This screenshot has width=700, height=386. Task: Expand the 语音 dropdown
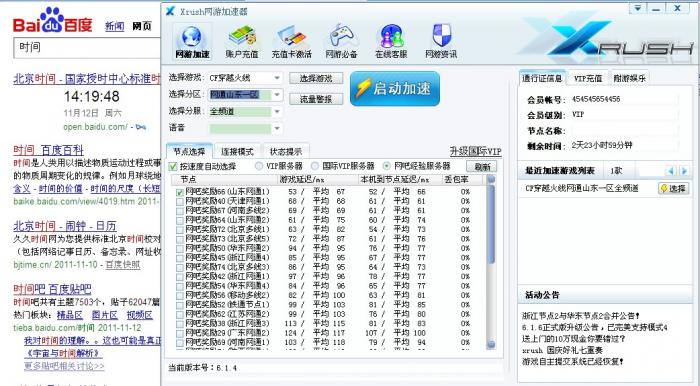click(x=277, y=129)
